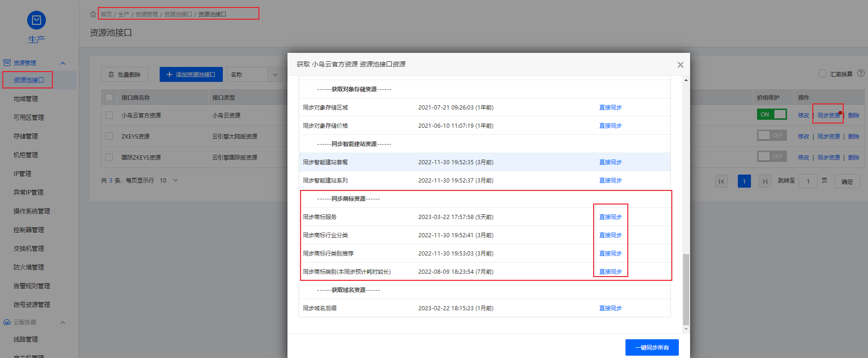
Task: Open 告警规则管理 in sidebar menu
Action: 32,286
